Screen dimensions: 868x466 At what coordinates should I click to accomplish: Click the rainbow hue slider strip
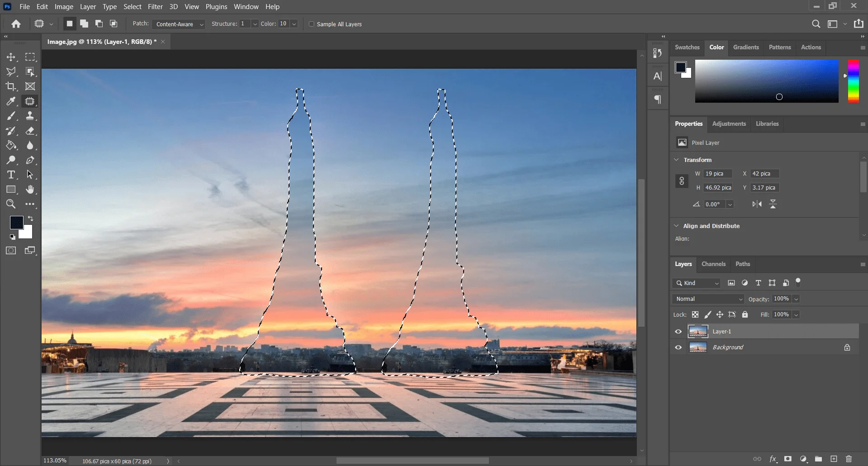(853, 81)
